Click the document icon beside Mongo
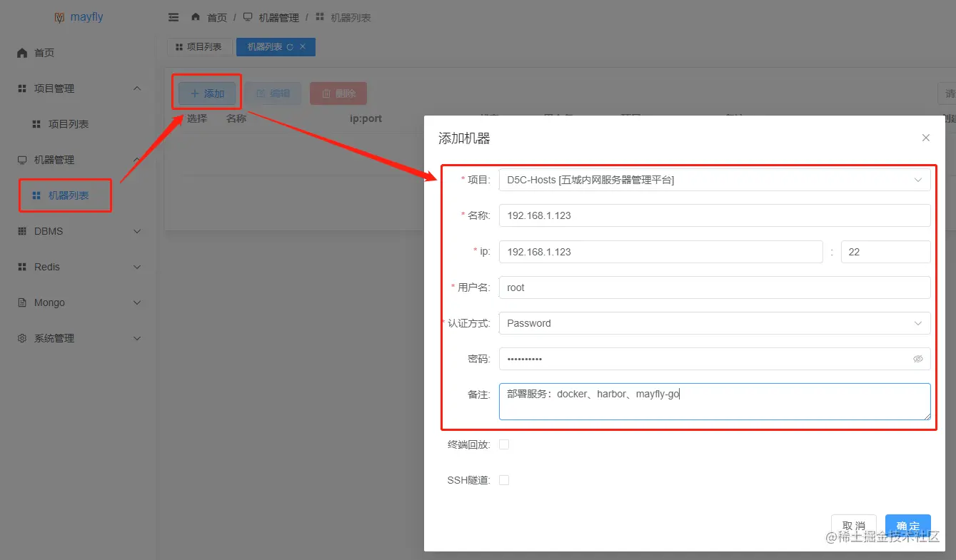This screenshot has height=560, width=956. pyautogui.click(x=22, y=302)
